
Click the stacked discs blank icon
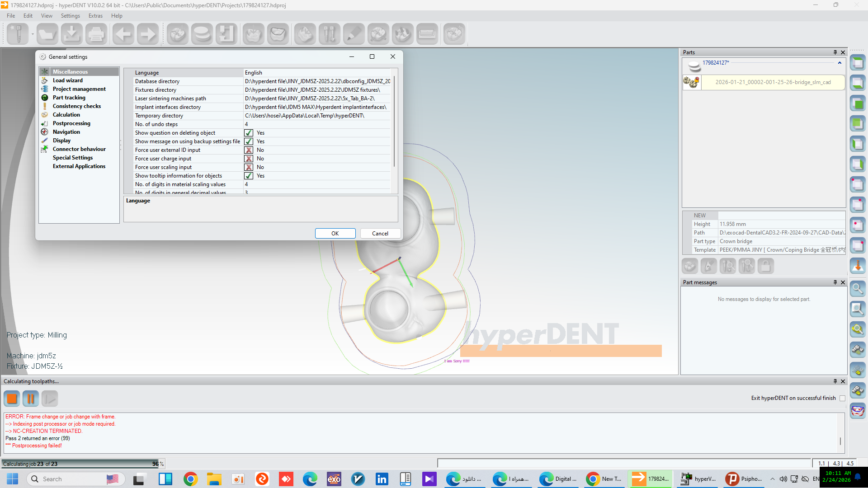[x=202, y=34]
